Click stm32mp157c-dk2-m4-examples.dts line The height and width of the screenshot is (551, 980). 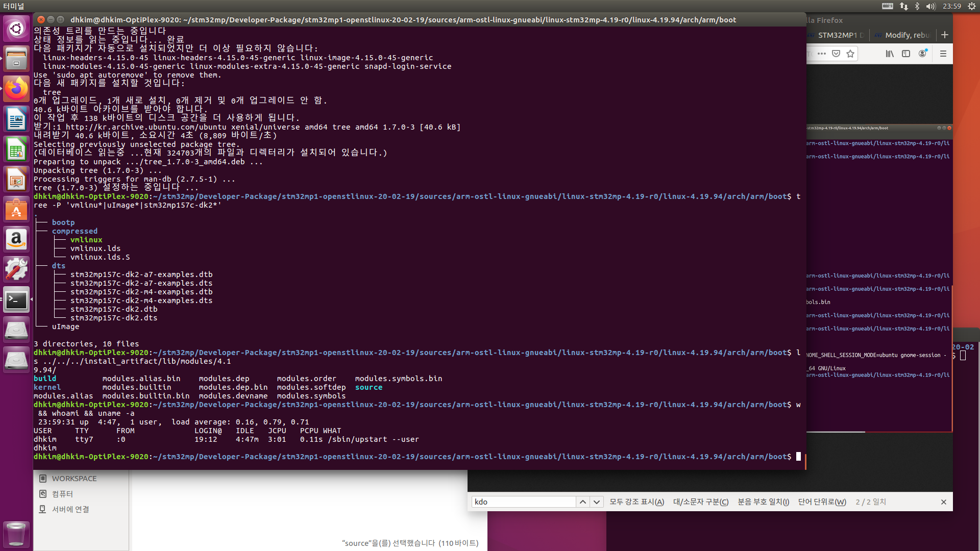141,300
